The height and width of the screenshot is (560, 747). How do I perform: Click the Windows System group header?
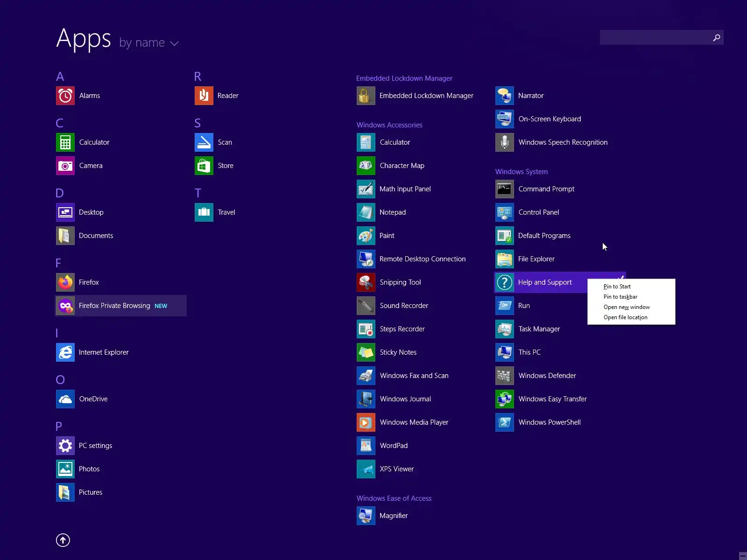521,172
